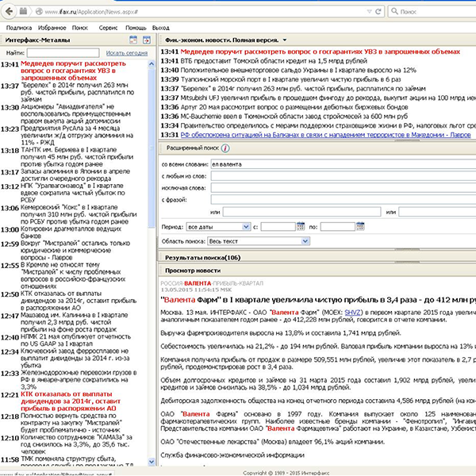Open the 12:59 Вокруг Мистралей news item

pos(75,251)
